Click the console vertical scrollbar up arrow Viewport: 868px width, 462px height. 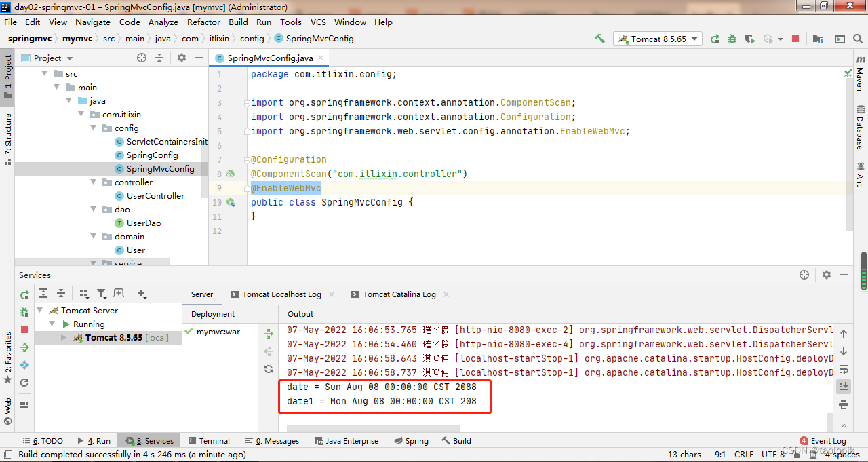(x=842, y=333)
